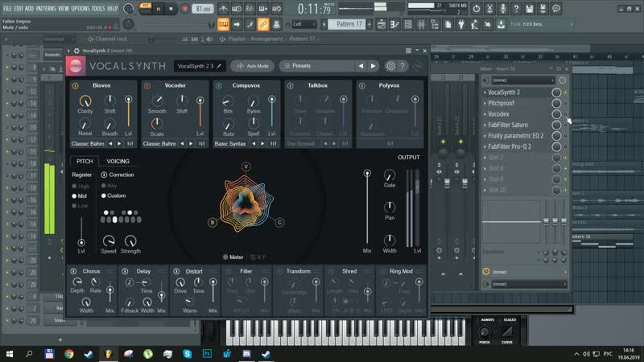Select the Mid register option
644x362 pixels.
pos(79,196)
